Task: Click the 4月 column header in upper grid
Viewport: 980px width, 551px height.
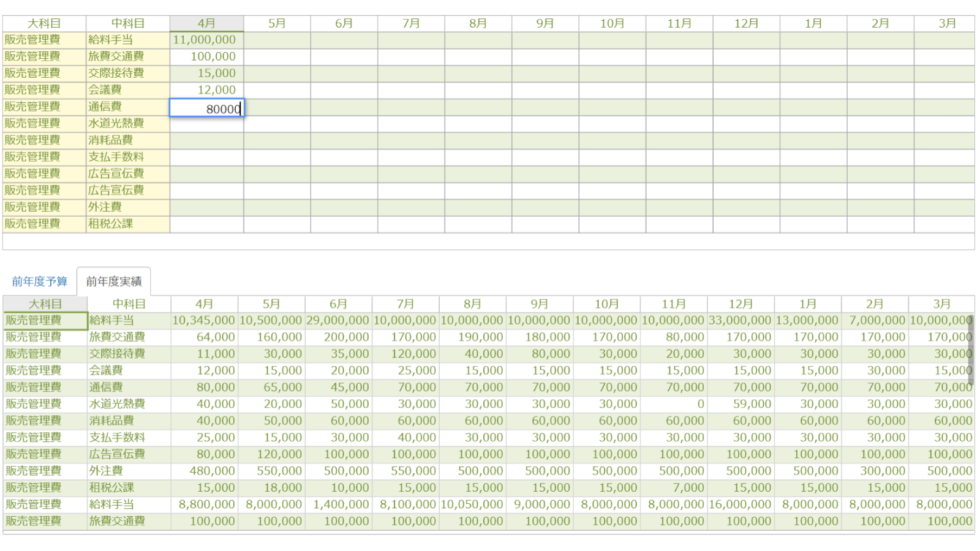Action: [x=207, y=23]
